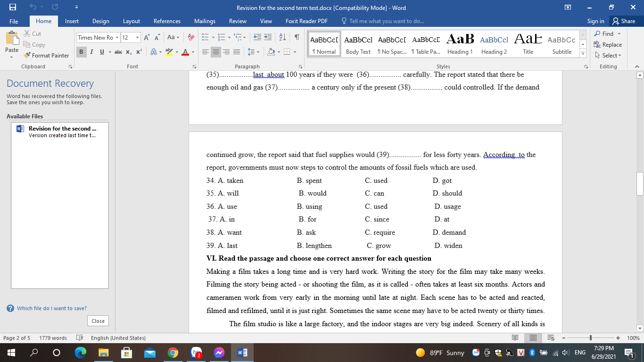Toggle Show/Hide paragraph marks
Image resolution: width=644 pixels, height=362 pixels.
297,37
